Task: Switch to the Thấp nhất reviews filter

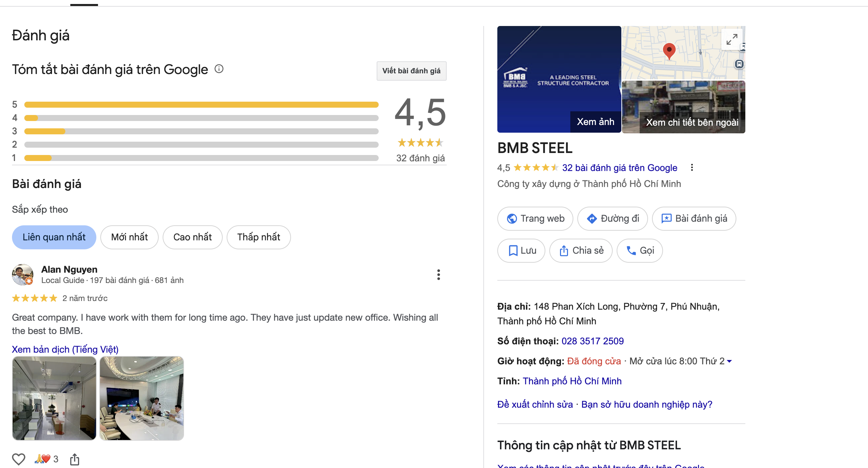Action: point(258,237)
